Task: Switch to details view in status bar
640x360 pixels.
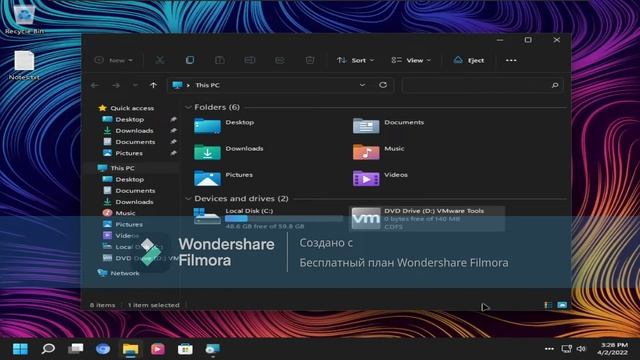Action: point(548,305)
